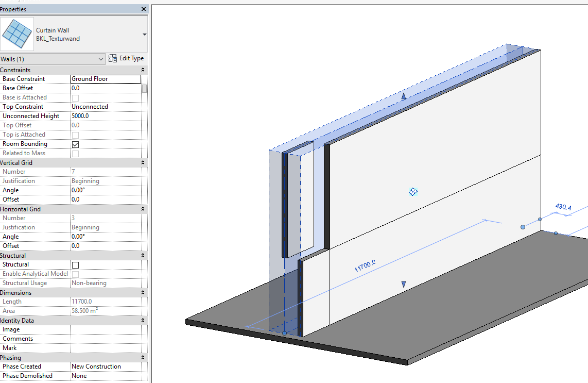Image resolution: width=588 pixels, height=383 pixels.
Task: Click the Vertical Grid Justification Beginning value
Action: (x=106, y=181)
